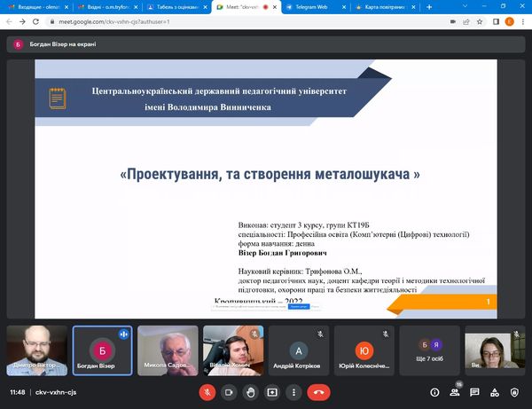Image resolution: width=532 pixels, height=409 pixels.
Task: Open host controls shield icon
Action: [x=514, y=393]
